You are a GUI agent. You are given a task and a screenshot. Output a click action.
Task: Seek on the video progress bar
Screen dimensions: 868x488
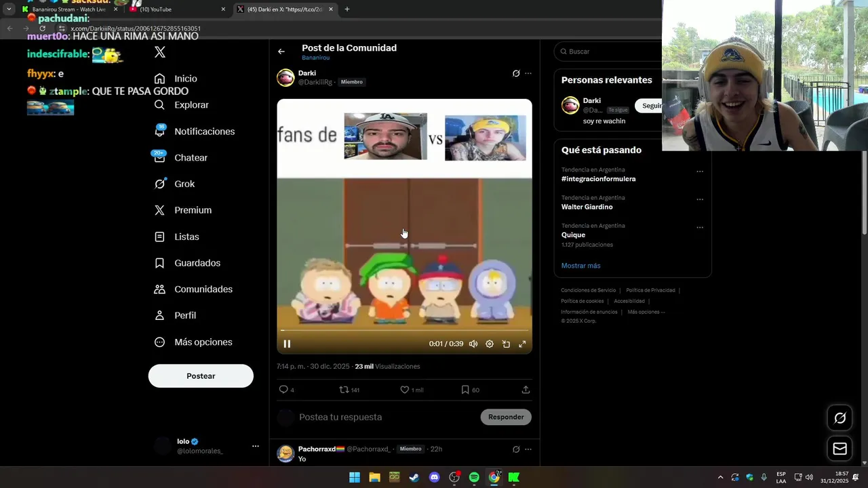coord(404,331)
